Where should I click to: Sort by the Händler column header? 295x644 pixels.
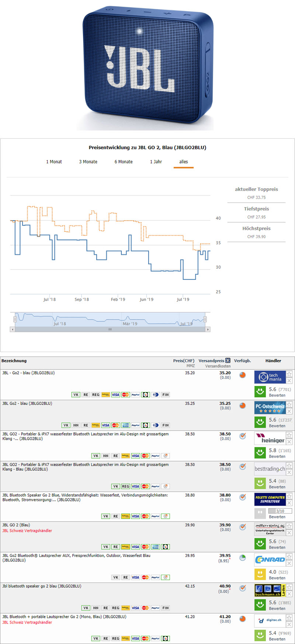pyautogui.click(x=273, y=361)
